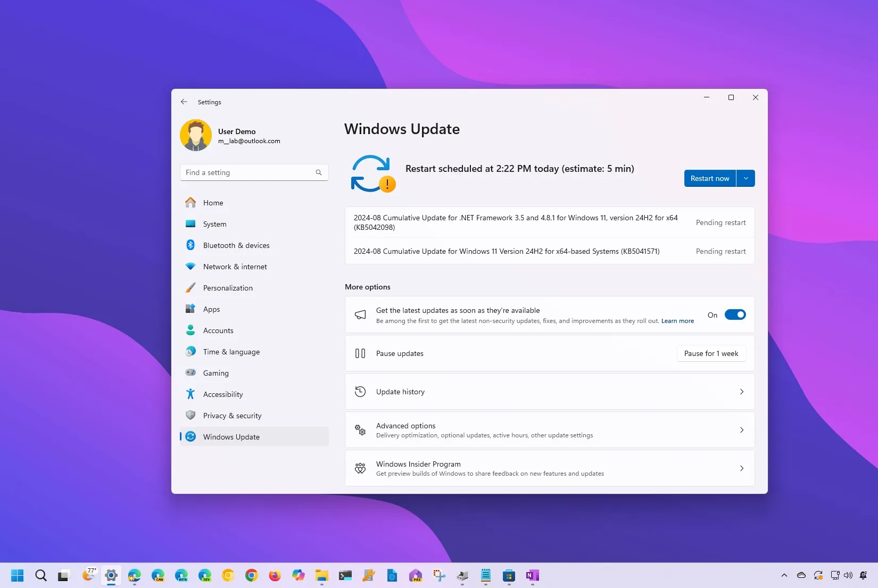
Task: Open Snipping Tool from the taskbar
Action: pos(439,575)
